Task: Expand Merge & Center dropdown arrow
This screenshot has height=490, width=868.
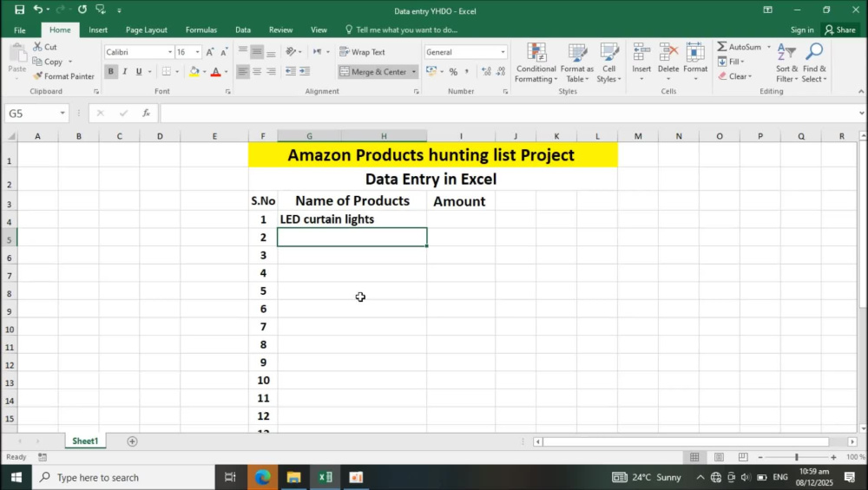Action: [413, 72]
